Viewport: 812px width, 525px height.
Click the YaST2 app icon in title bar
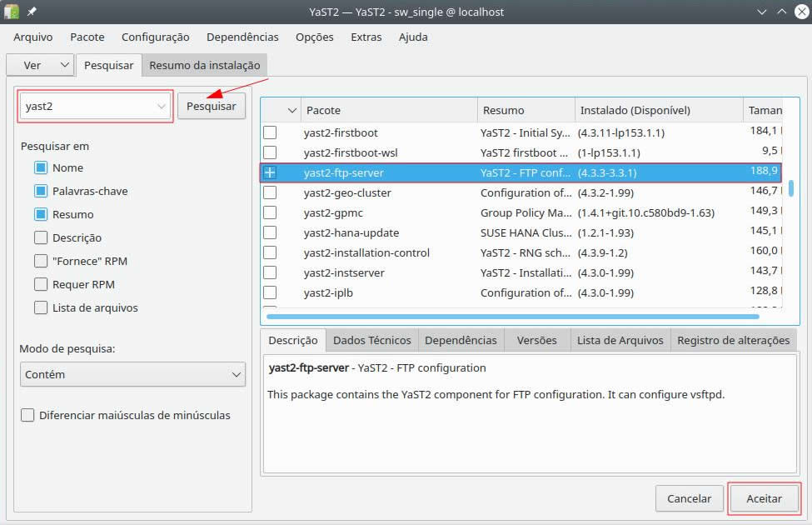(x=10, y=12)
